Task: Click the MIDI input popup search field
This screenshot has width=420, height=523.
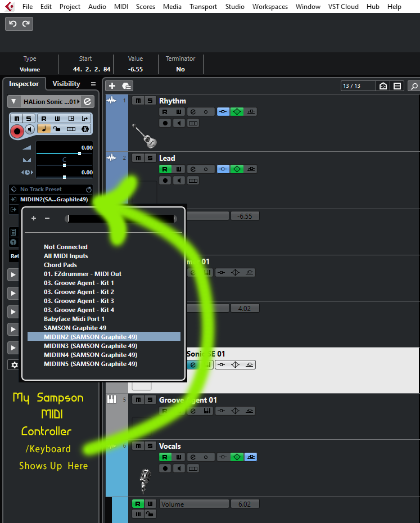Action: point(120,218)
